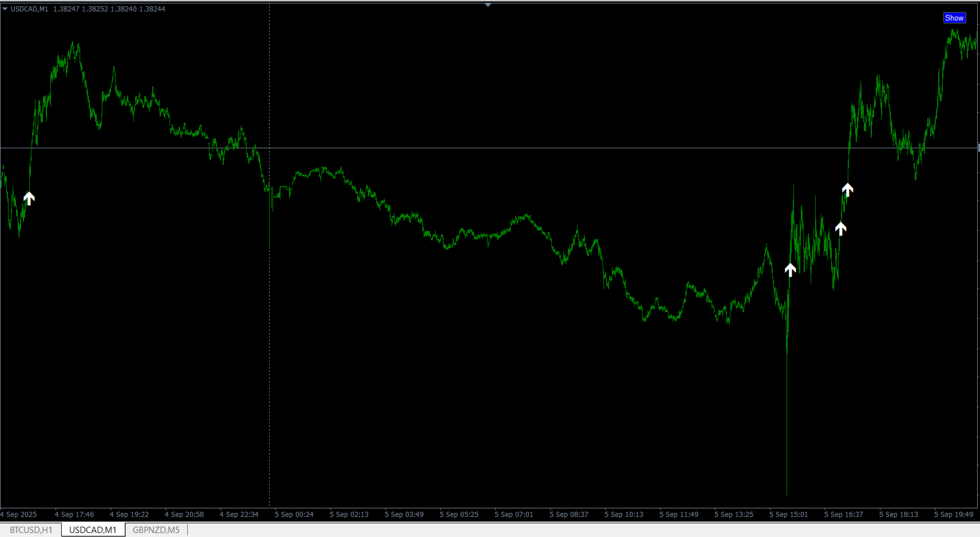Open the GBPNZD,M5 chart tab
The height and width of the screenshot is (537, 980).
[156, 530]
